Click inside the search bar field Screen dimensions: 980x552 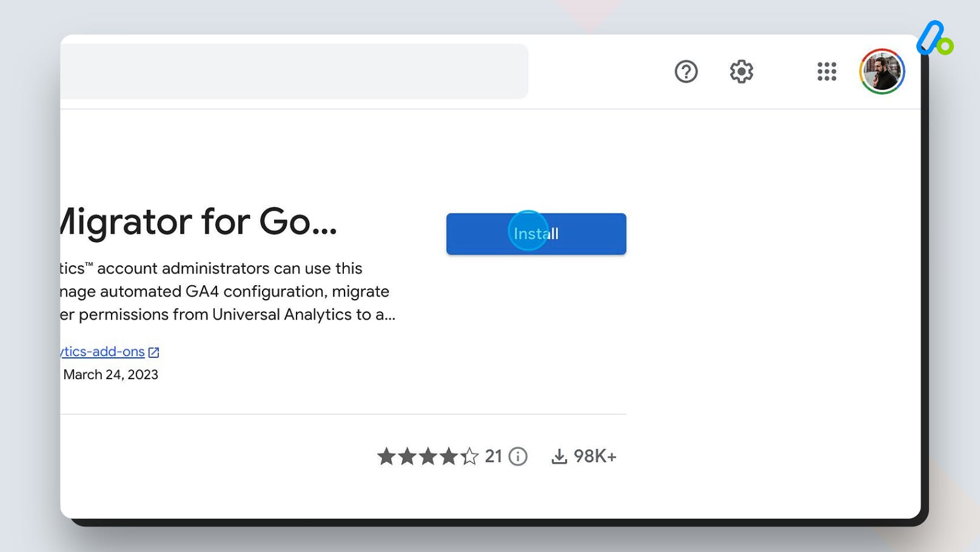click(x=294, y=71)
